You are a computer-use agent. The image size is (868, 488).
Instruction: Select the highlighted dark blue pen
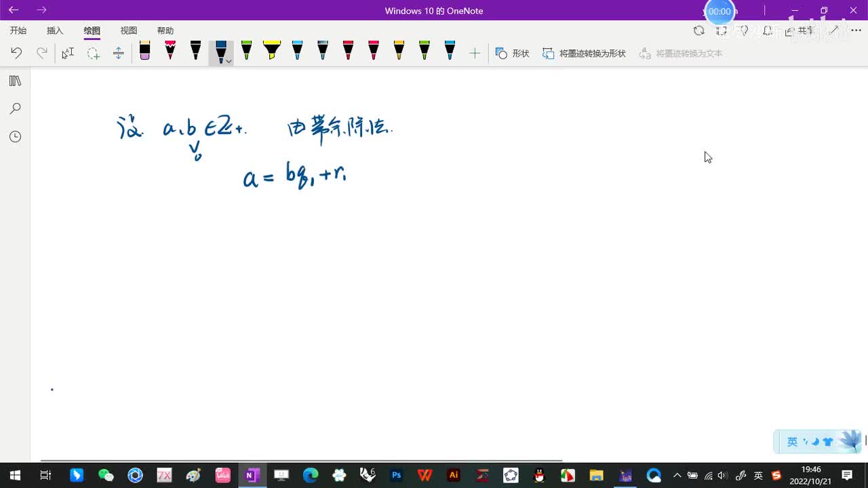pos(220,52)
